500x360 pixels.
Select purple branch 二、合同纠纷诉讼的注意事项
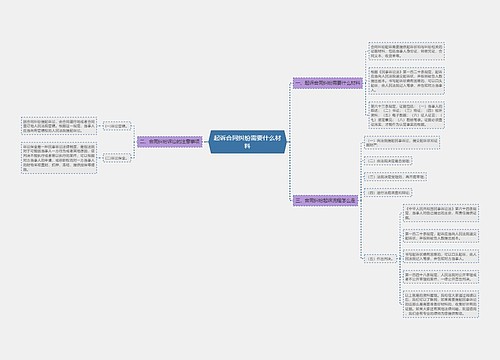click(x=170, y=142)
